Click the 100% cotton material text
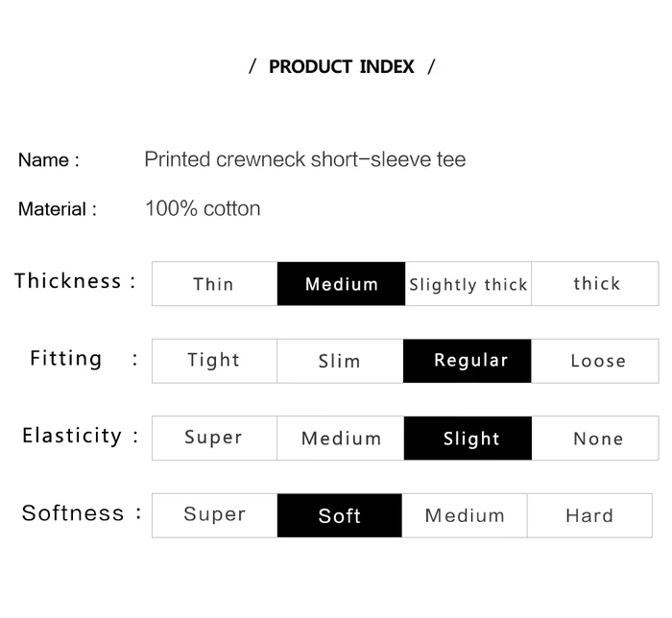Screen dimensions: 672x618 203,208
